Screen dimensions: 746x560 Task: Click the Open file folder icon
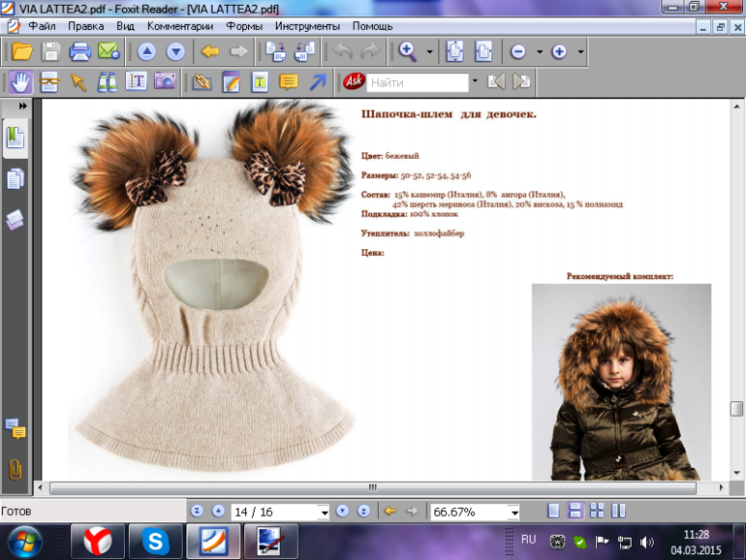pyautogui.click(x=22, y=51)
